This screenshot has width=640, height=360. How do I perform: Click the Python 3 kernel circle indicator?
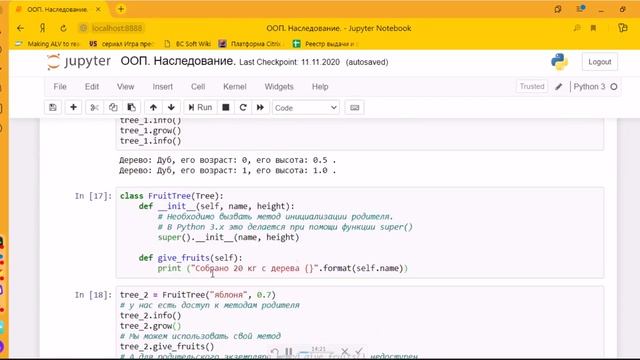[613, 87]
